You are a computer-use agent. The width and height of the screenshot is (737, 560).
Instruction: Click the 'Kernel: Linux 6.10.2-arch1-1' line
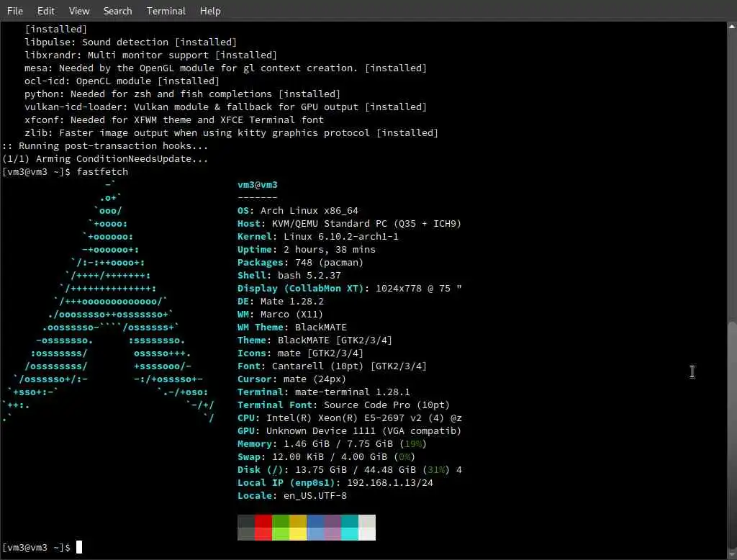[317, 237]
